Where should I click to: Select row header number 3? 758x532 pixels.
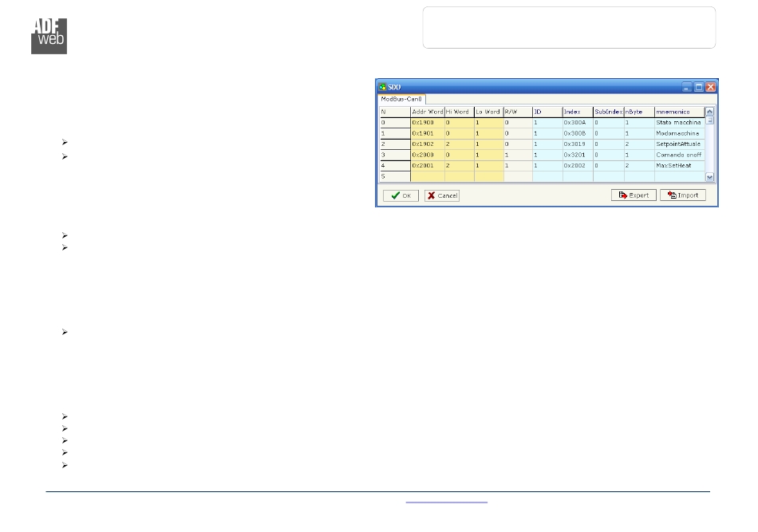pos(395,155)
